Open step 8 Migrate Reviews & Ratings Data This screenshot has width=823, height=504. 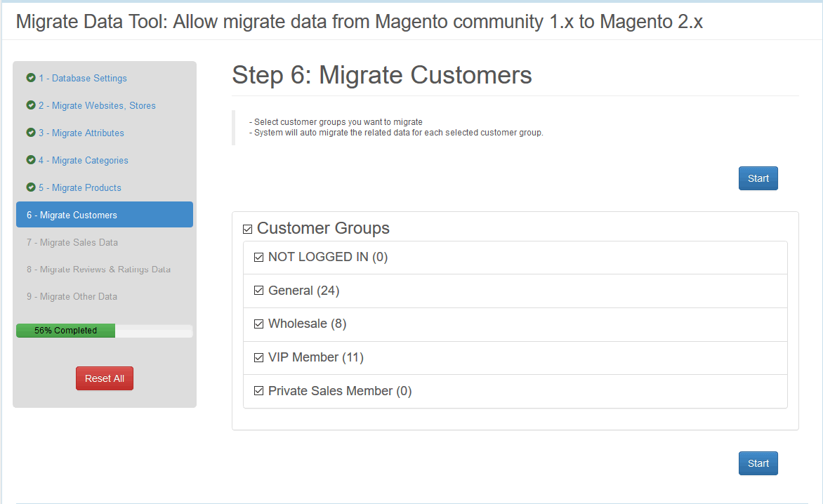click(98, 270)
